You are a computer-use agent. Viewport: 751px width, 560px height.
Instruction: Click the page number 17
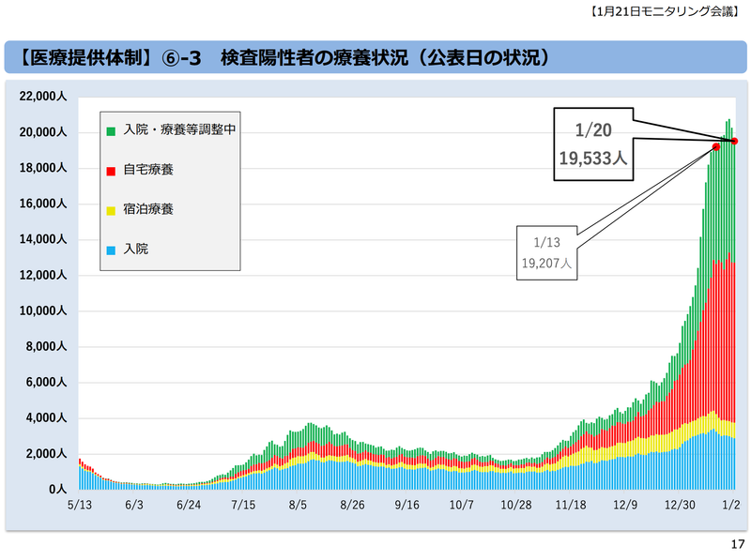pos(738,544)
